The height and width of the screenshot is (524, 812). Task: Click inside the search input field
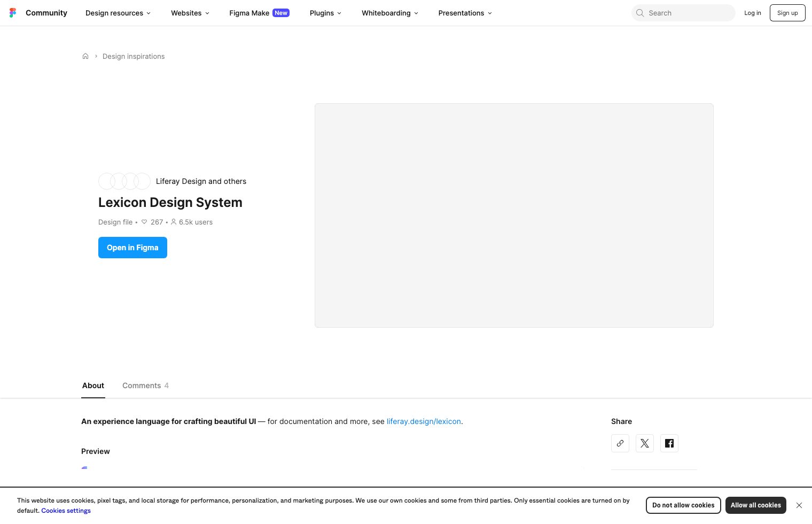pyautogui.click(x=686, y=13)
